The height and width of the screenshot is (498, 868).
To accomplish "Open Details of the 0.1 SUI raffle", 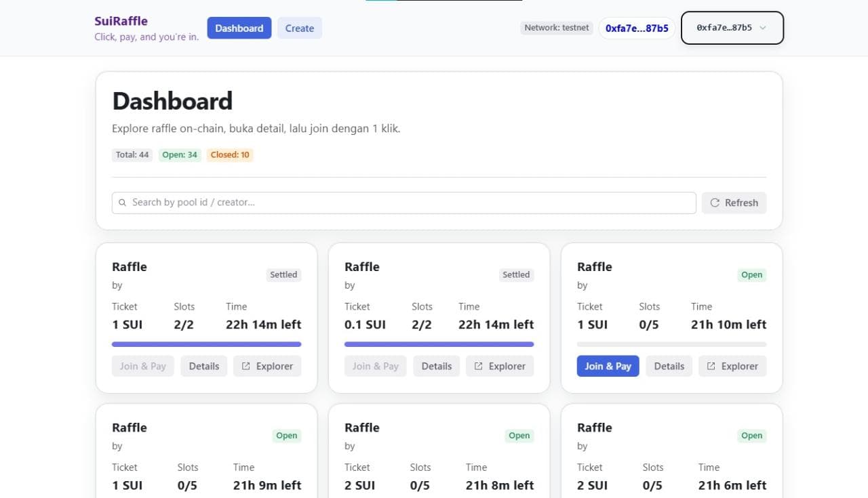I will click(x=437, y=366).
